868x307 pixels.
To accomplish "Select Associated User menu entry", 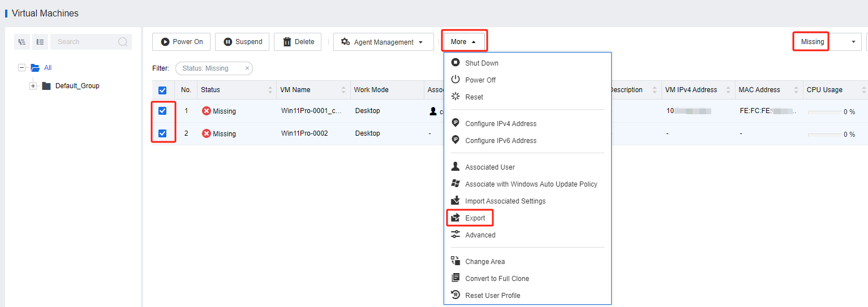I will [489, 167].
